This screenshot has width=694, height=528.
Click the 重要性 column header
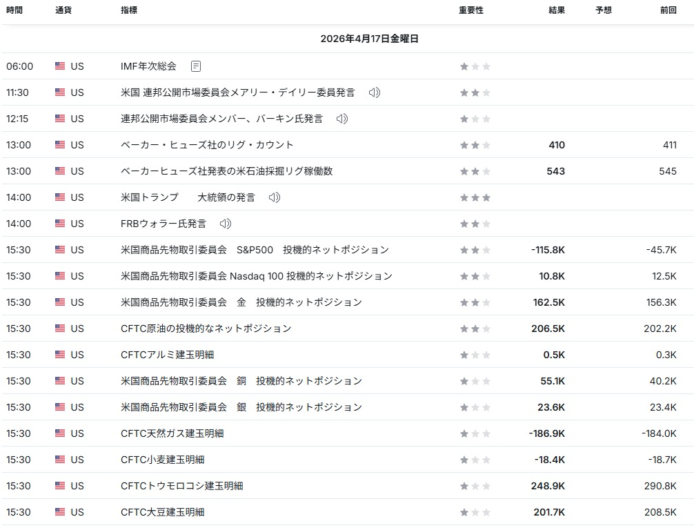pyautogui.click(x=471, y=10)
